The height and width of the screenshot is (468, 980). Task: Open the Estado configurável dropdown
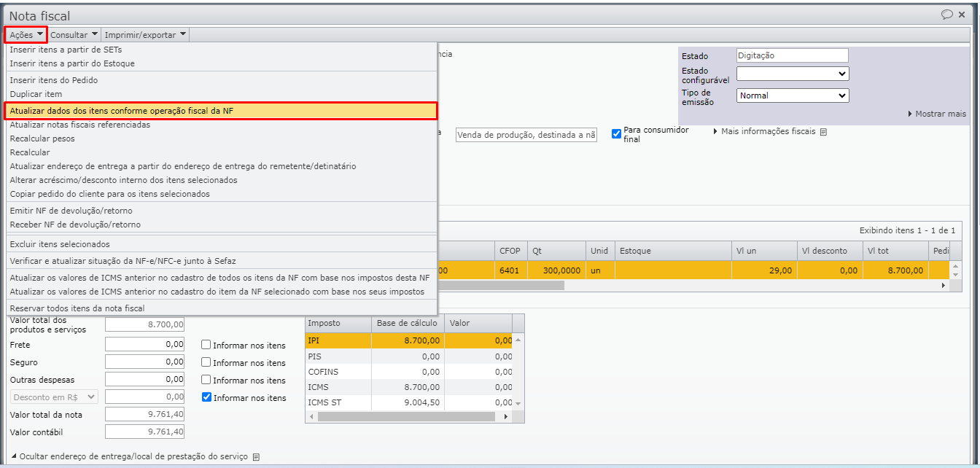tap(793, 74)
